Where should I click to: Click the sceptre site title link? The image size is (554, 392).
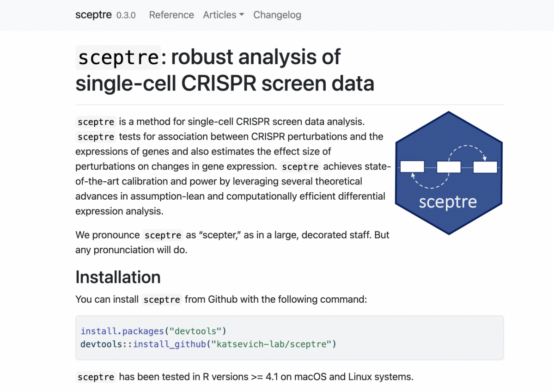93,14
